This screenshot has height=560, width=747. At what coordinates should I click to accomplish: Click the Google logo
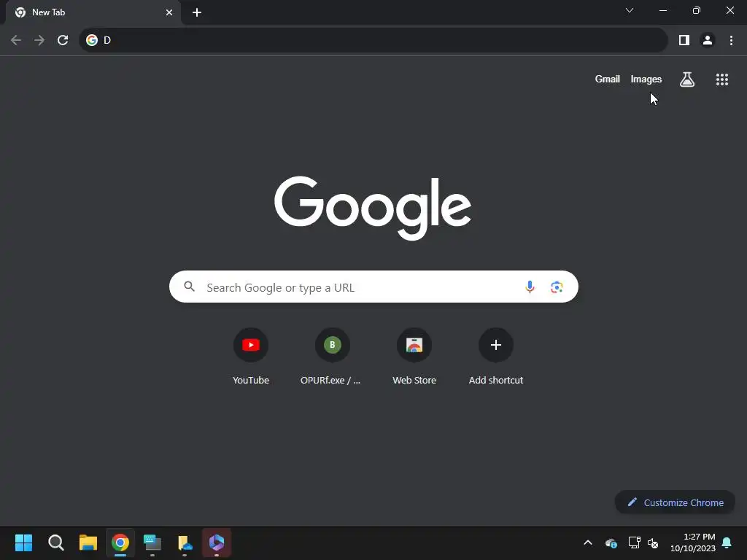point(373,208)
